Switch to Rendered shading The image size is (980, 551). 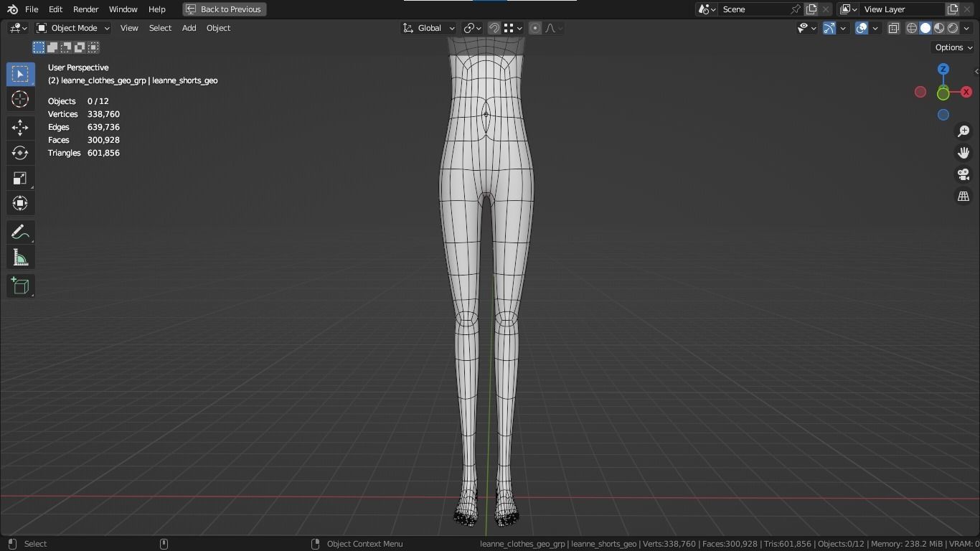(953, 28)
